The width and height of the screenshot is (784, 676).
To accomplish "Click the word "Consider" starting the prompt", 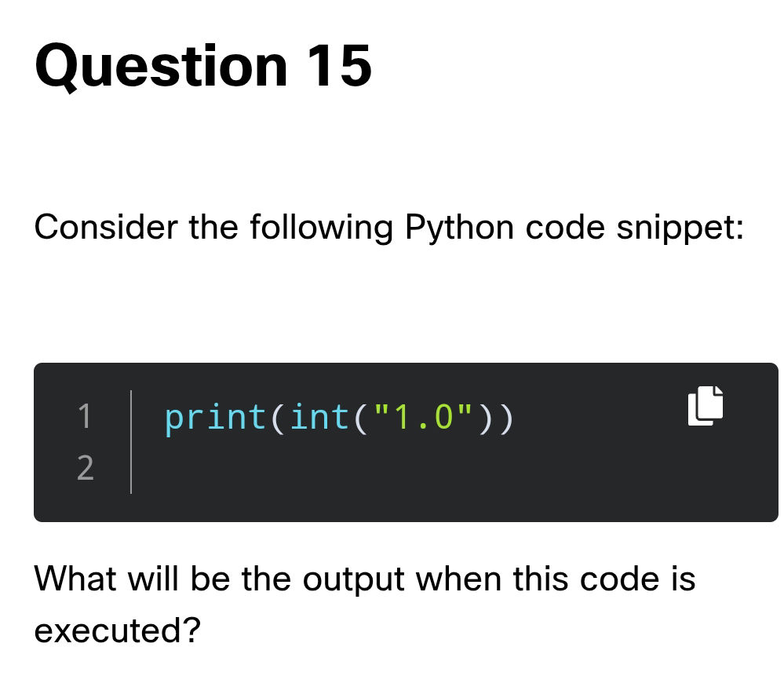I will pos(105,227).
